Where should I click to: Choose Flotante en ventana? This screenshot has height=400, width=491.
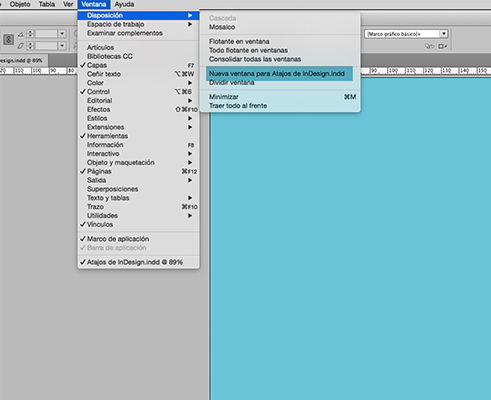pyautogui.click(x=280, y=41)
